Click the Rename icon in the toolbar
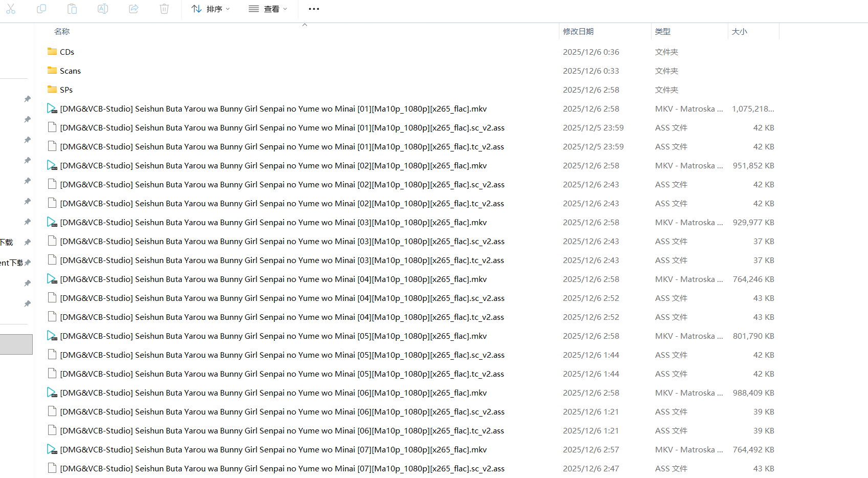Image resolution: width=868 pixels, height=478 pixels. (x=103, y=9)
